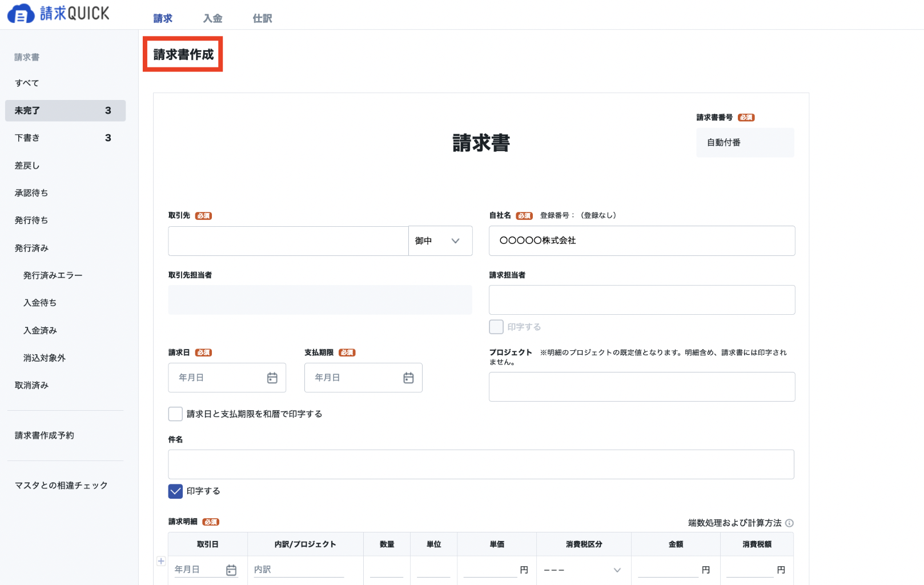Open 差戻し invoice list
Screen dimensions: 924x585
click(27, 166)
